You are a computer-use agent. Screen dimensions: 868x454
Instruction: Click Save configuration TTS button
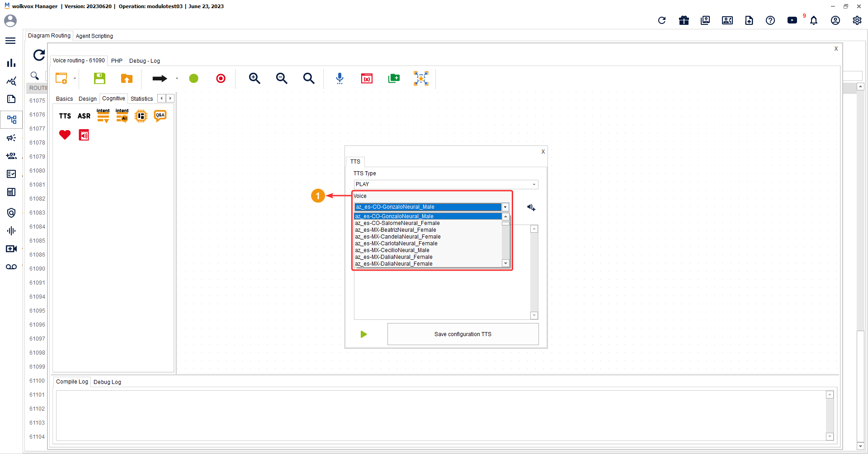click(x=463, y=334)
